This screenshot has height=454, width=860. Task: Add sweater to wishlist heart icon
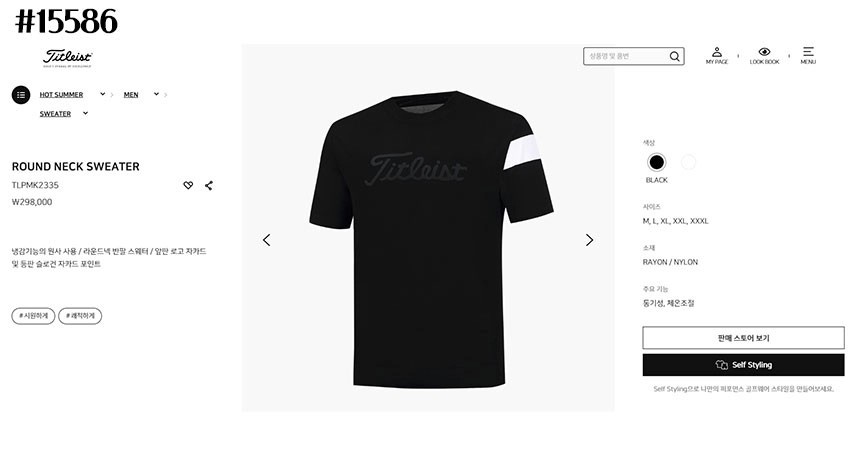pos(188,185)
